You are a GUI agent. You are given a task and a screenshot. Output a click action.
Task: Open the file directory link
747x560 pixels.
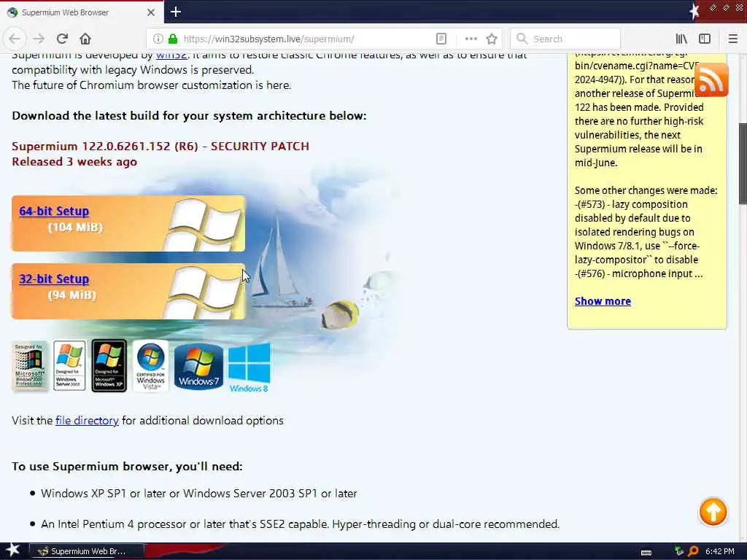pos(87,421)
